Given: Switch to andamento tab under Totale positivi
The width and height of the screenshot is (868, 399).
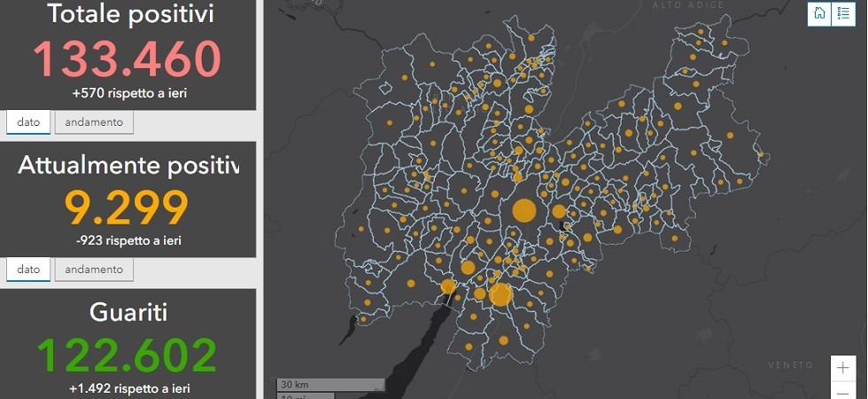Looking at the screenshot, I should coord(94,122).
